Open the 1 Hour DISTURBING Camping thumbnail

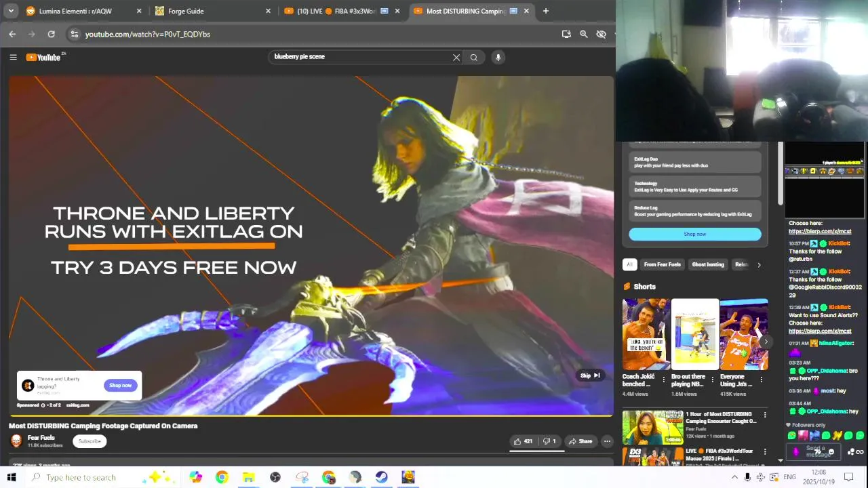[653, 427]
